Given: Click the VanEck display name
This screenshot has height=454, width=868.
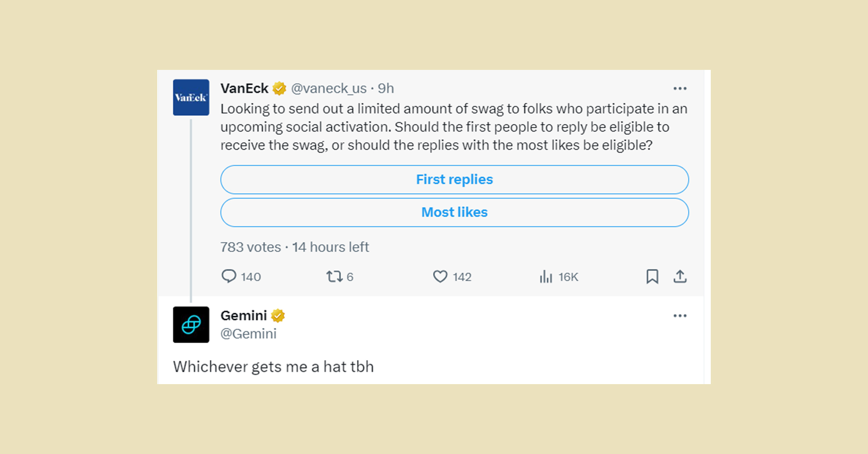Looking at the screenshot, I should [x=244, y=89].
